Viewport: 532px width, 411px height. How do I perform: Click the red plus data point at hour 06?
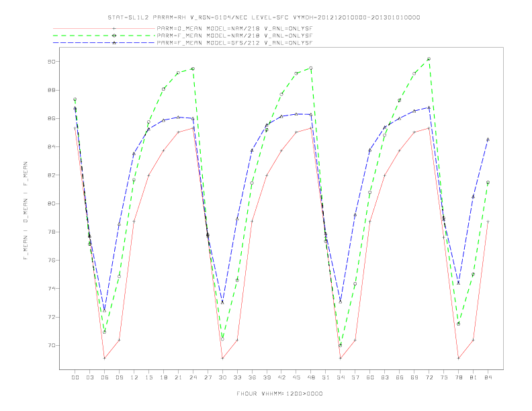point(105,358)
